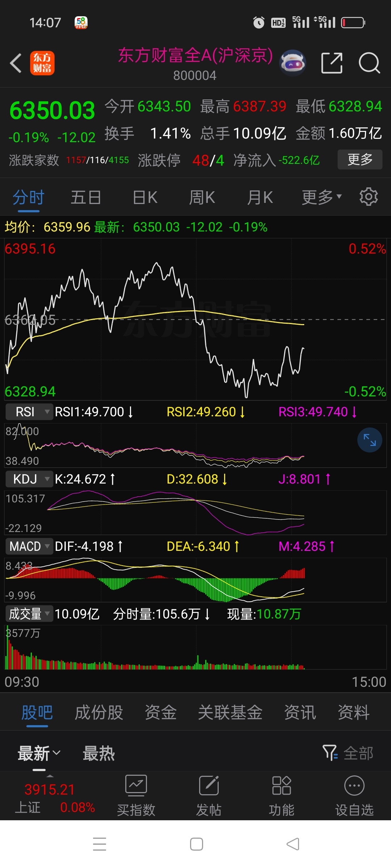The image size is (391, 868).
Task: Switch to the 日K chart tab
Action: click(x=145, y=197)
